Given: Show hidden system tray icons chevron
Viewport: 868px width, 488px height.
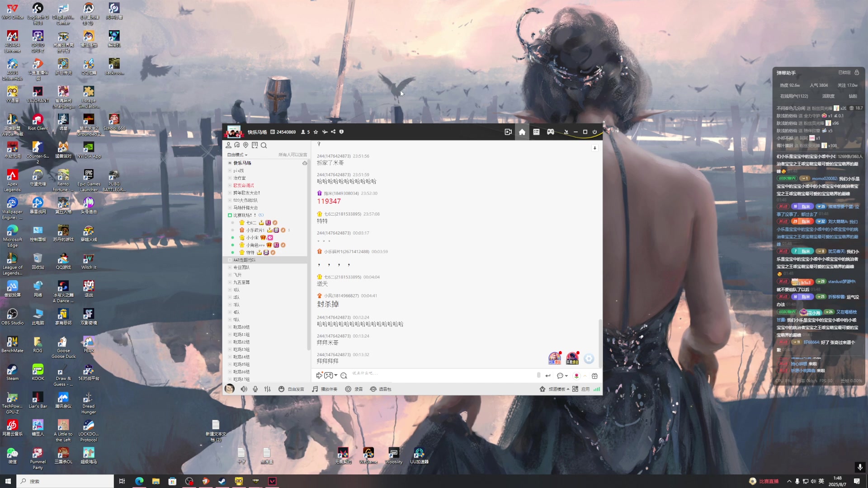Looking at the screenshot, I should 789,481.
